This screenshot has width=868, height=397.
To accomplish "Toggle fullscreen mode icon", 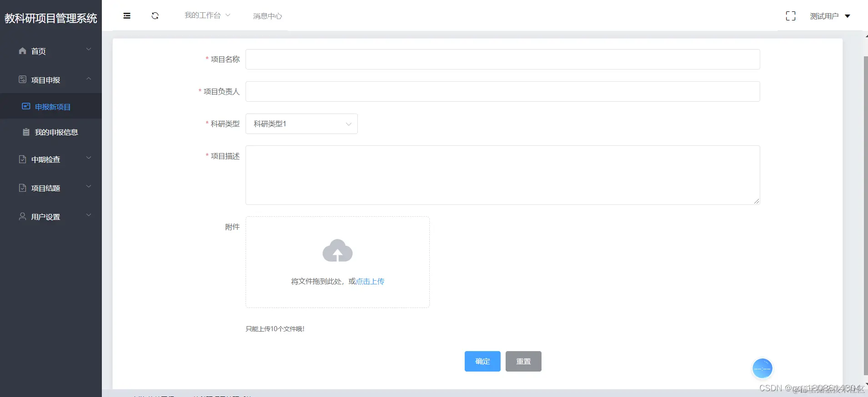I will [x=791, y=16].
